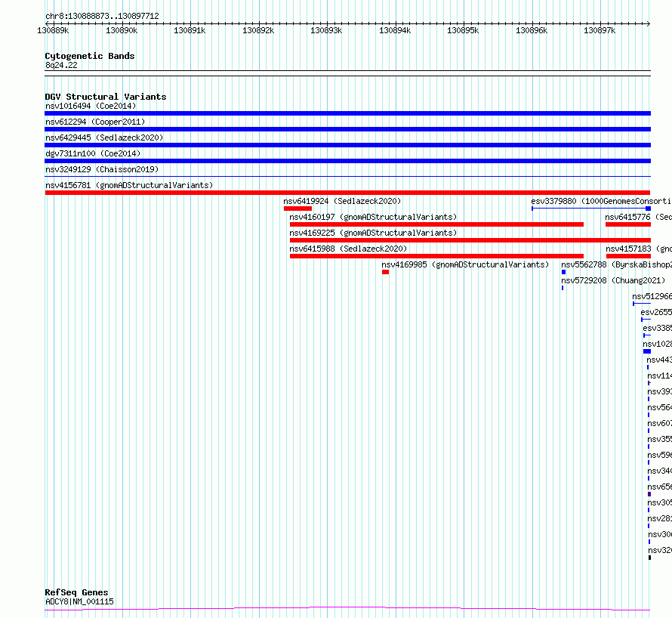Click the red bar under nsv6415988
This screenshot has width=672, height=618.
(436, 256)
